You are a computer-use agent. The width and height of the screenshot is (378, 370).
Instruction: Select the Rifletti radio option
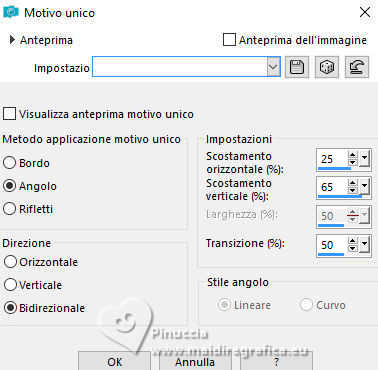(x=9, y=209)
